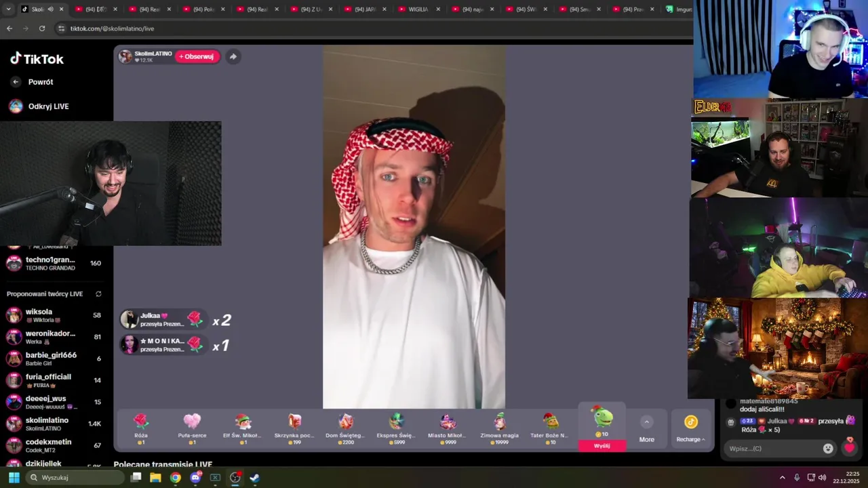Go back with the Powrót arrow
This screenshot has height=488, width=868.
coord(16,82)
